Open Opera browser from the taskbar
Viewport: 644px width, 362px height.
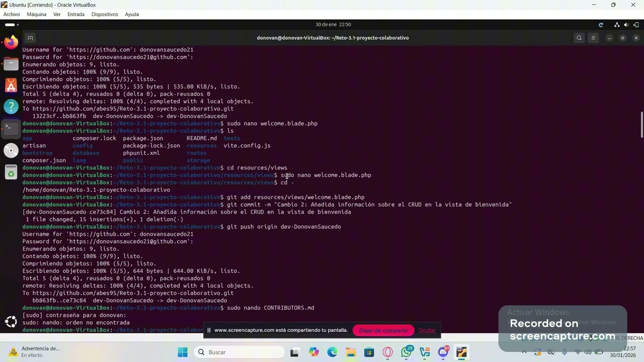388,352
